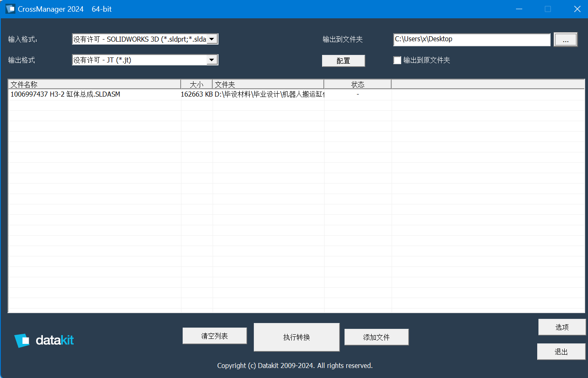Click into the C:\Users\x\Desktop output path field

click(472, 40)
